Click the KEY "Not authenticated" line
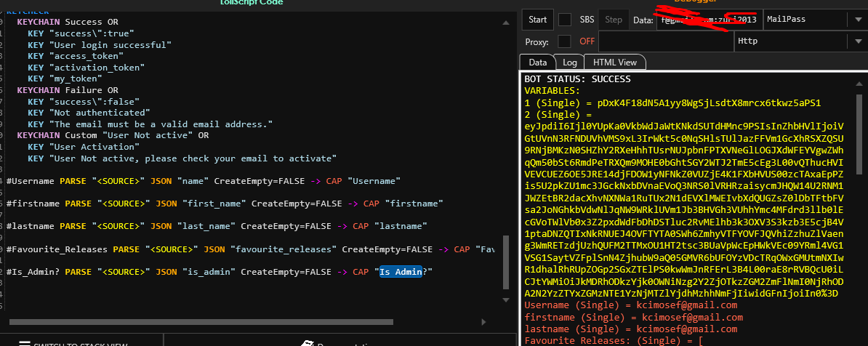The image size is (868, 346). pyautogui.click(x=89, y=113)
